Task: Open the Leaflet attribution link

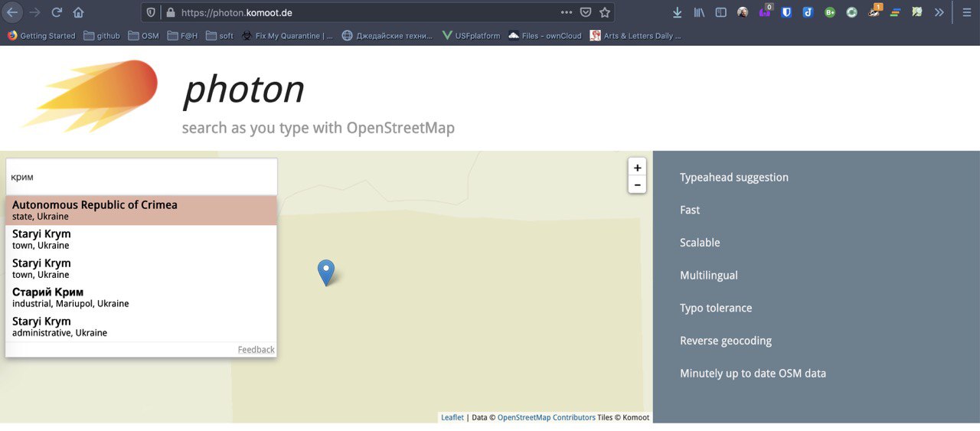Action: (x=452, y=417)
